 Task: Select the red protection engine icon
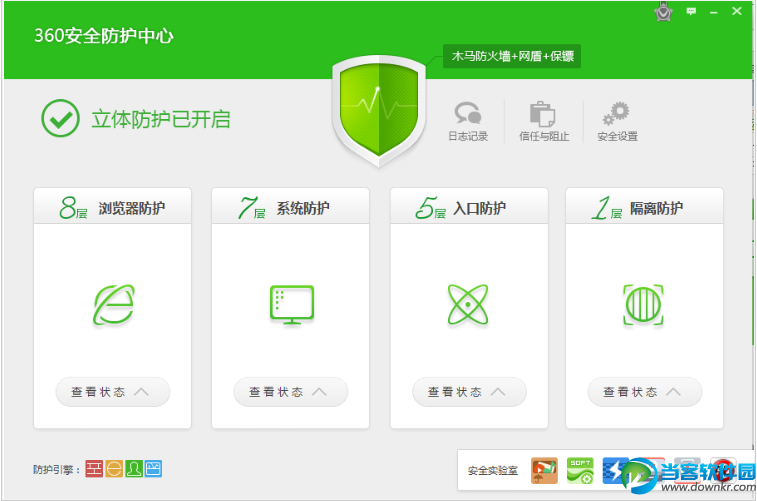pos(94,468)
